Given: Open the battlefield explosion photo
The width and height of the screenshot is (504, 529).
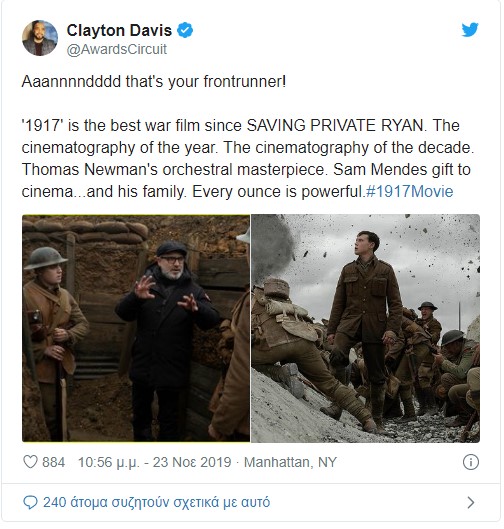Looking at the screenshot, I should click(366, 328).
